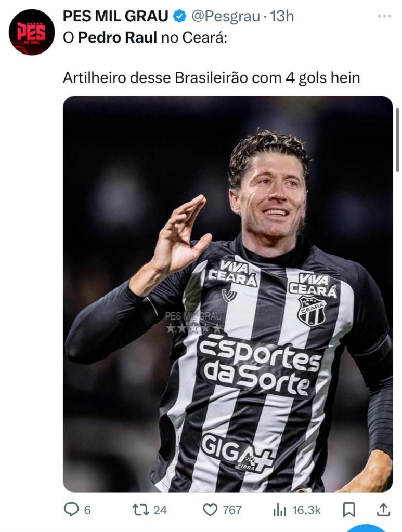The width and height of the screenshot is (402, 532).
Task: Open the three-dot more options menu
Action: (x=384, y=16)
